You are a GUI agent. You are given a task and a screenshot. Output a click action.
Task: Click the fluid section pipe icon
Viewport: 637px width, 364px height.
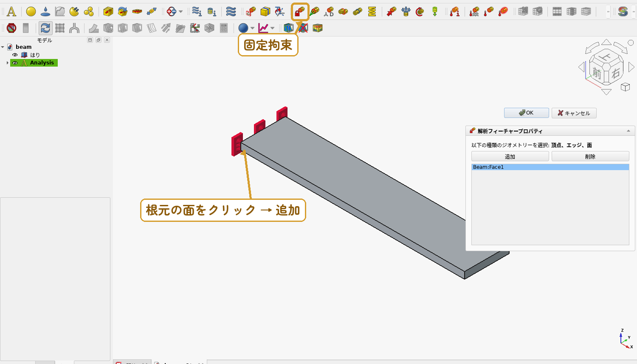(x=152, y=11)
